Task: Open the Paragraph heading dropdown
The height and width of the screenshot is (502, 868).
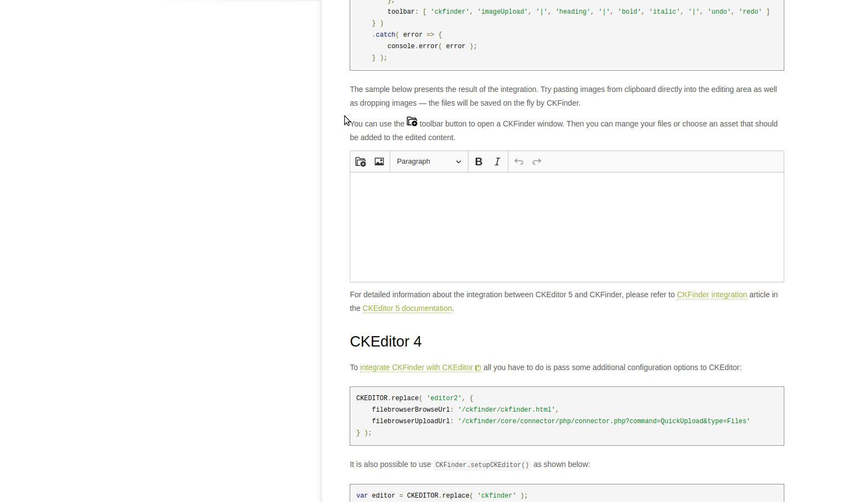Action: tap(429, 161)
